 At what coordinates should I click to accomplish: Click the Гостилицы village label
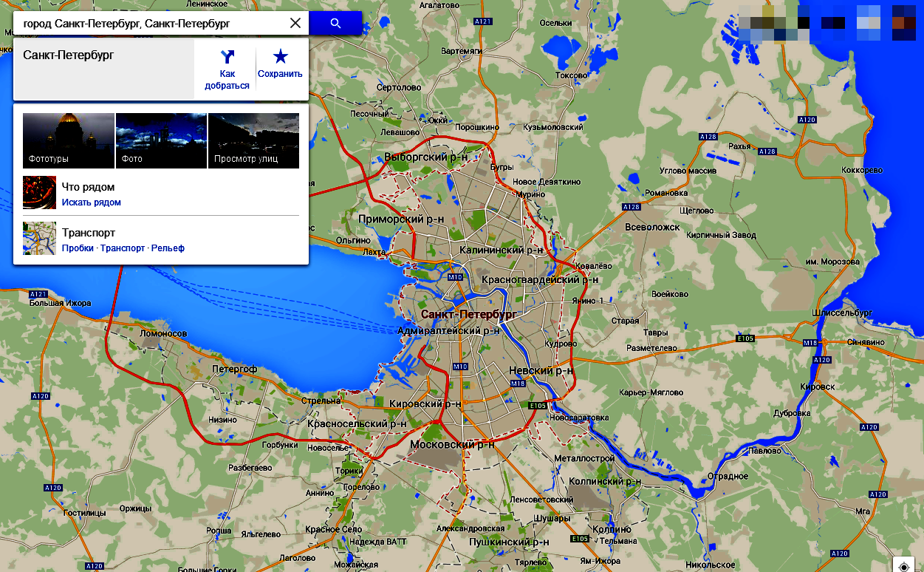tap(86, 511)
